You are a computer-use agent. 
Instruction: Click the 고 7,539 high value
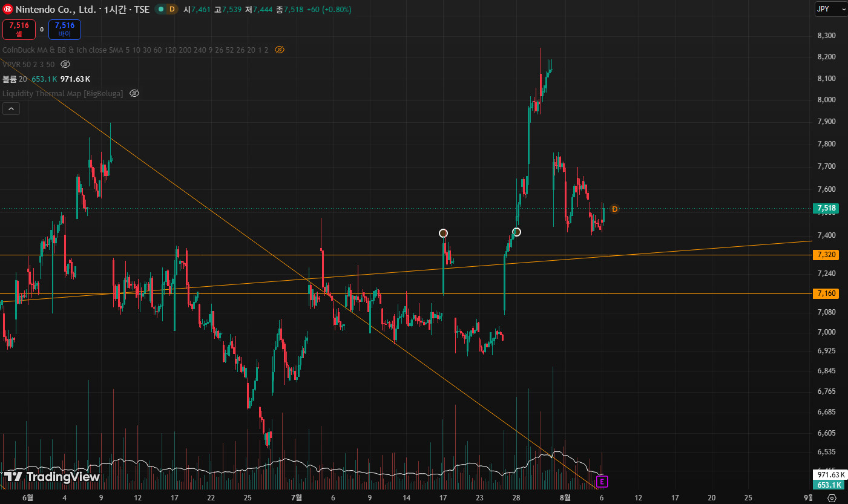pyautogui.click(x=228, y=10)
